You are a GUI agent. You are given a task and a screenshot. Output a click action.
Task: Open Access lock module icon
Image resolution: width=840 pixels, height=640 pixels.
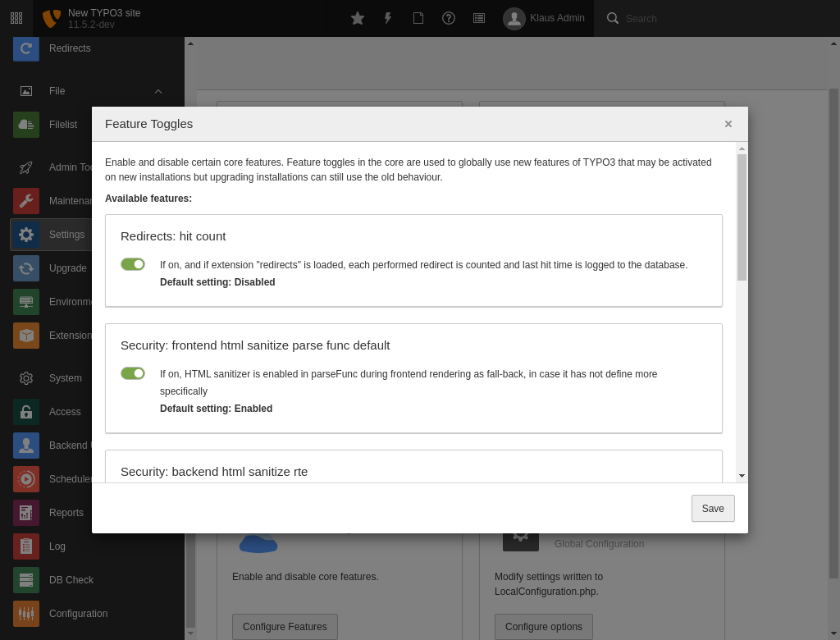click(x=26, y=412)
